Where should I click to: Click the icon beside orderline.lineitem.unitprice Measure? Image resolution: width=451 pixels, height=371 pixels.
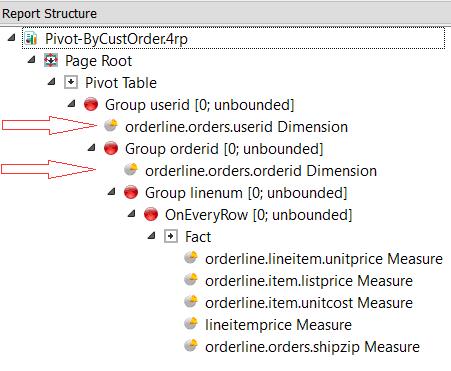191,258
